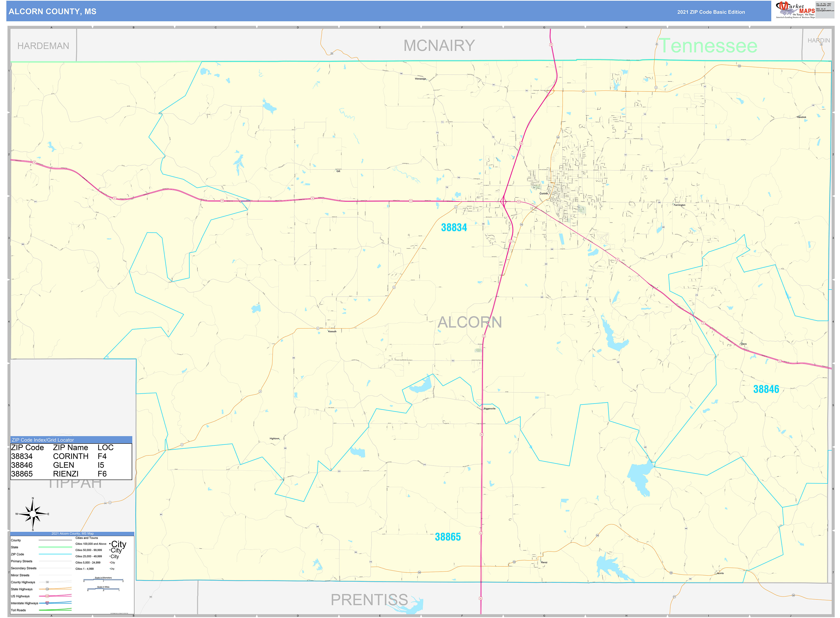Screen dimensions: 840x618
Task: Click the Kossuth town label
Action: tap(332, 331)
